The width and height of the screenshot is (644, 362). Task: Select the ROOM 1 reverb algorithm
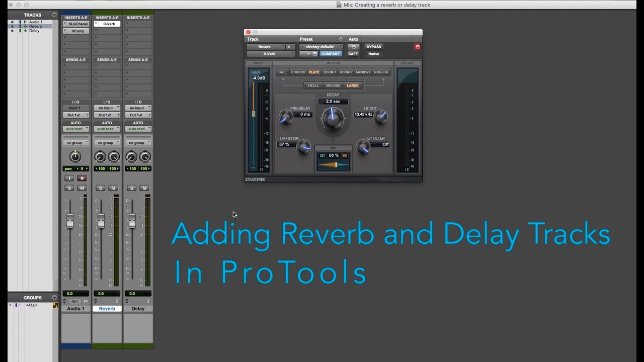[330, 72]
